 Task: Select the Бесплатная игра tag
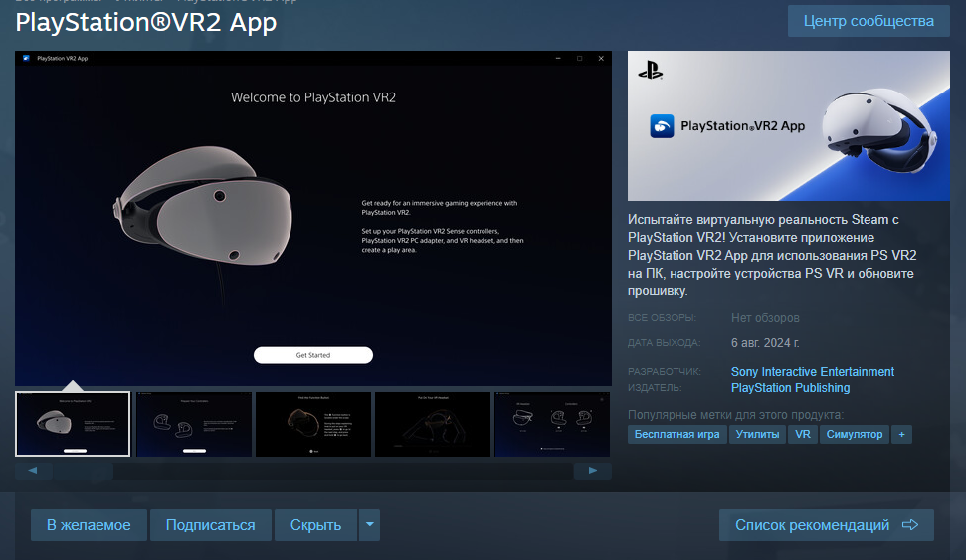677,434
